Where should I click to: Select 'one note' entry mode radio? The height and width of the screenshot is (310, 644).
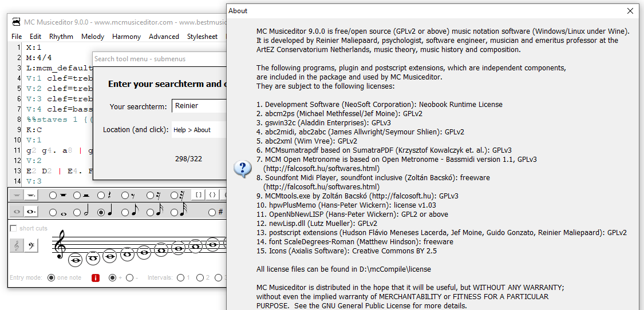[x=51, y=278]
